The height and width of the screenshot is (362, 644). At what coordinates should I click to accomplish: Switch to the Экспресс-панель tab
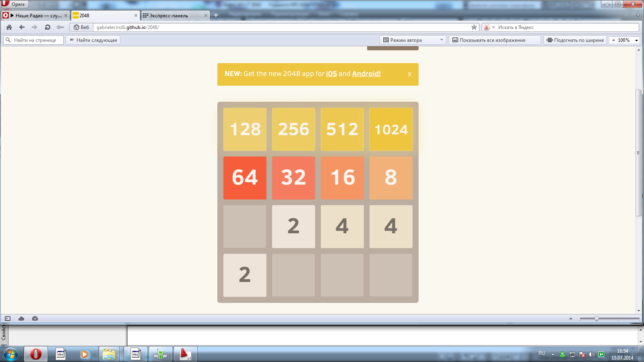point(175,15)
